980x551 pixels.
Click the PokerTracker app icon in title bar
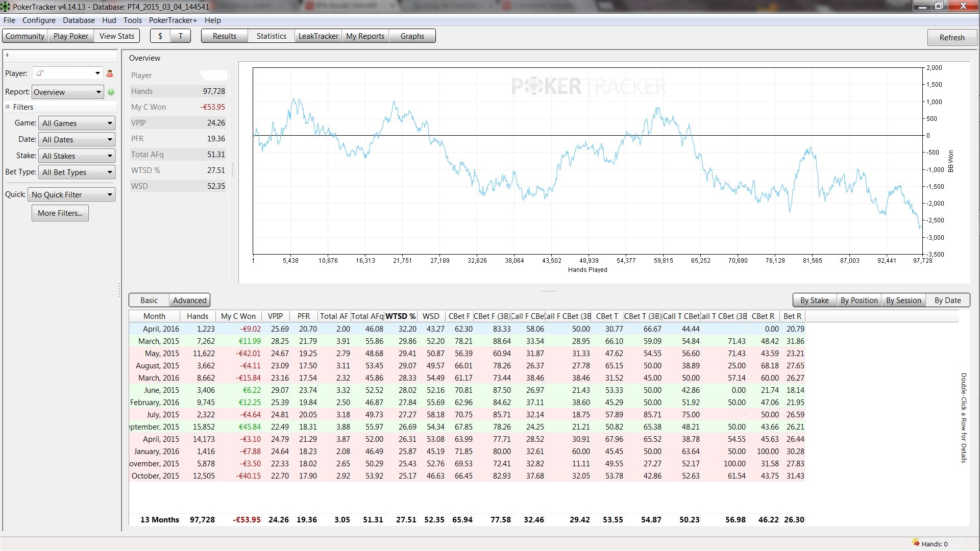6,7
